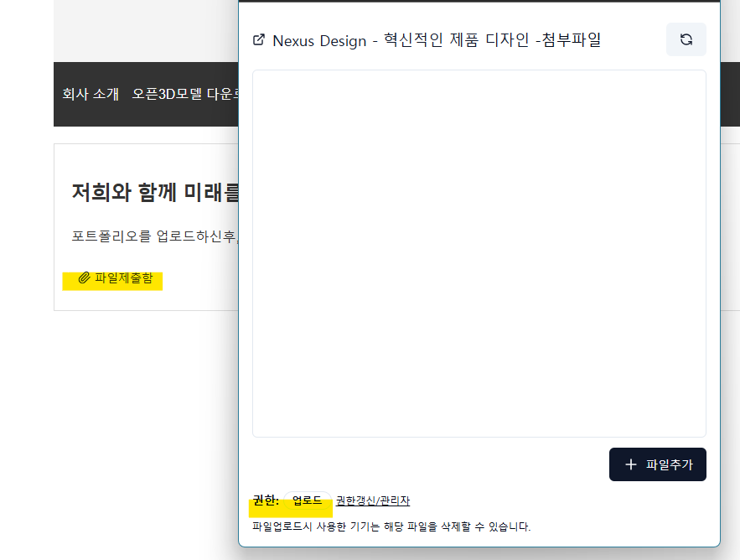740x560 pixels.
Task: Open the 권한갱신/관리자 link
Action: [x=372, y=500]
